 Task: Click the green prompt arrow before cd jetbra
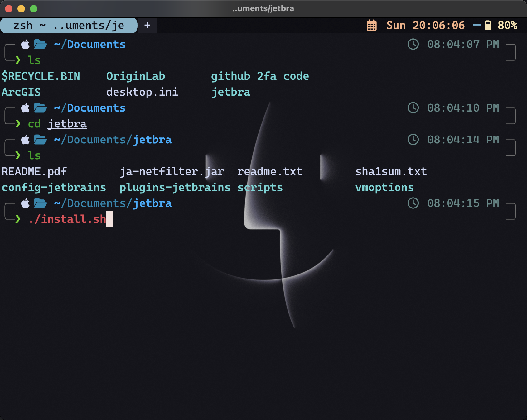[18, 124]
